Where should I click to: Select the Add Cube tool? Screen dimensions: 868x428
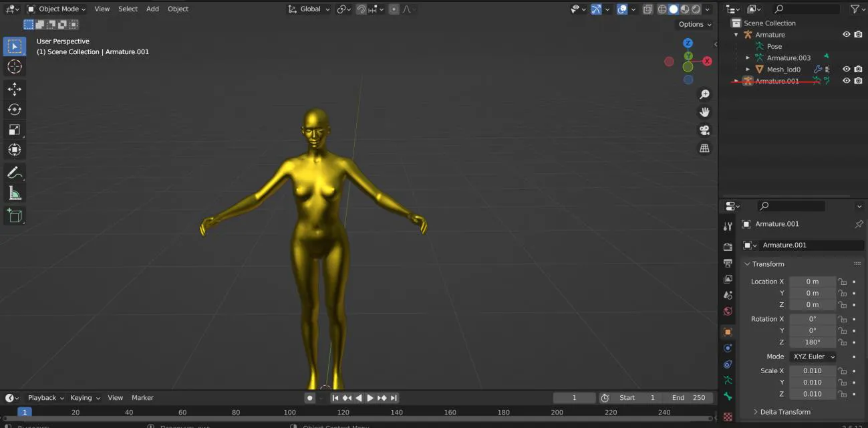pos(14,215)
